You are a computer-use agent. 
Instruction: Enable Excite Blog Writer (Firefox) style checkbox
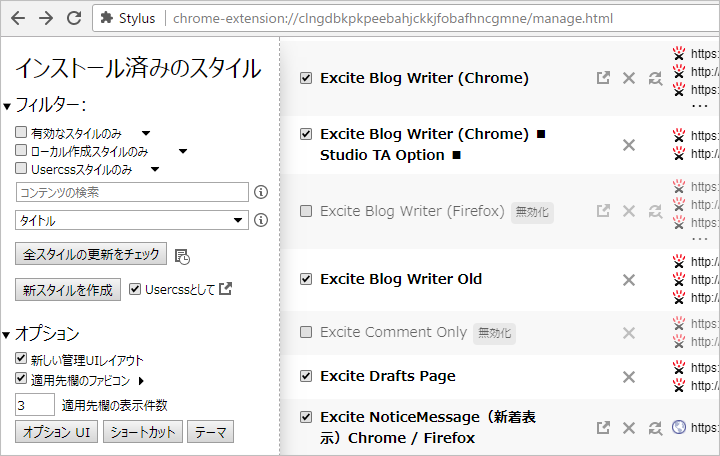306,211
